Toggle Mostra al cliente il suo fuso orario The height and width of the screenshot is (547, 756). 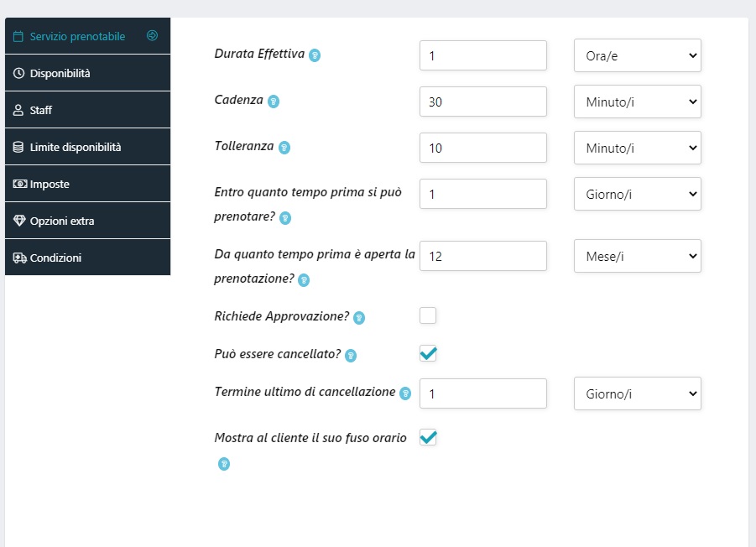(428, 437)
